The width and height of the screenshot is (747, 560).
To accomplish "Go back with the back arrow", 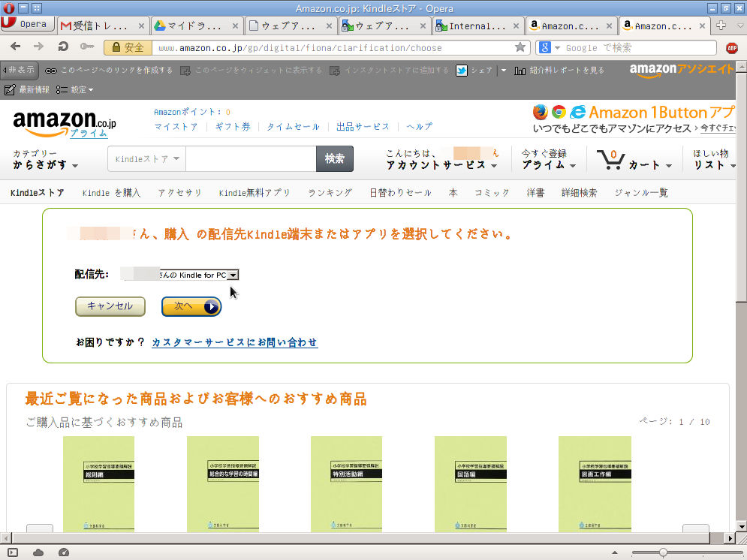I will pyautogui.click(x=15, y=47).
